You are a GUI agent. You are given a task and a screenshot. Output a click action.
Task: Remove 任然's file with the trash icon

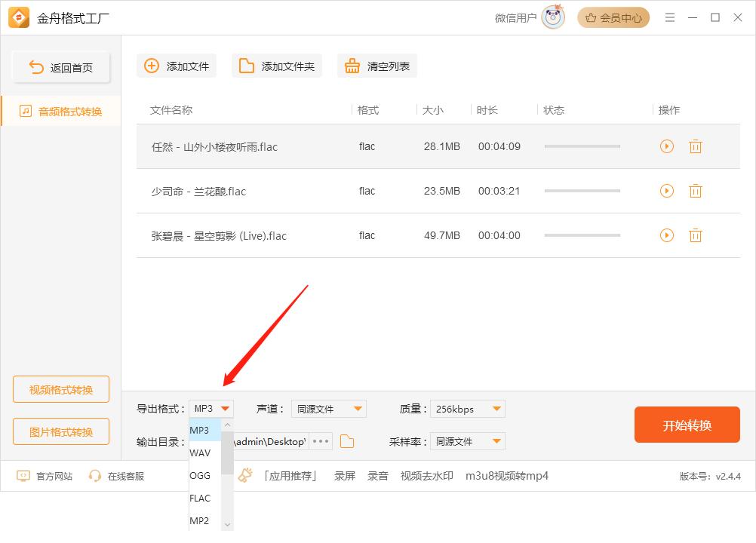point(695,146)
